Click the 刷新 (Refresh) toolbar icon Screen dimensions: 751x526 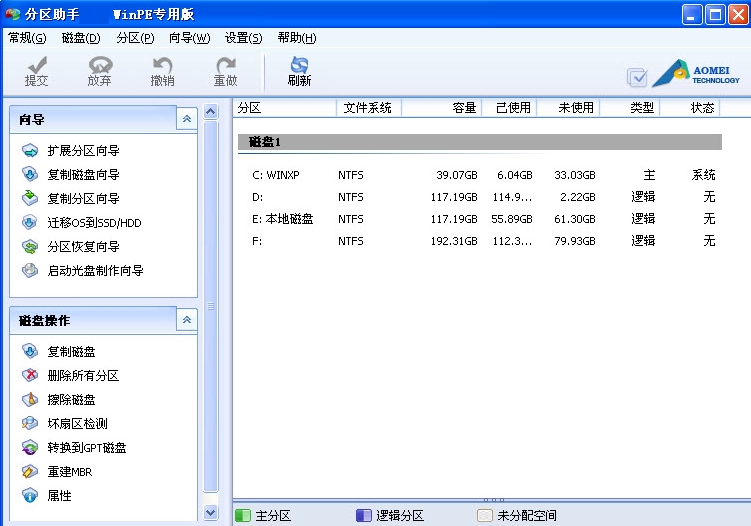coord(299,71)
